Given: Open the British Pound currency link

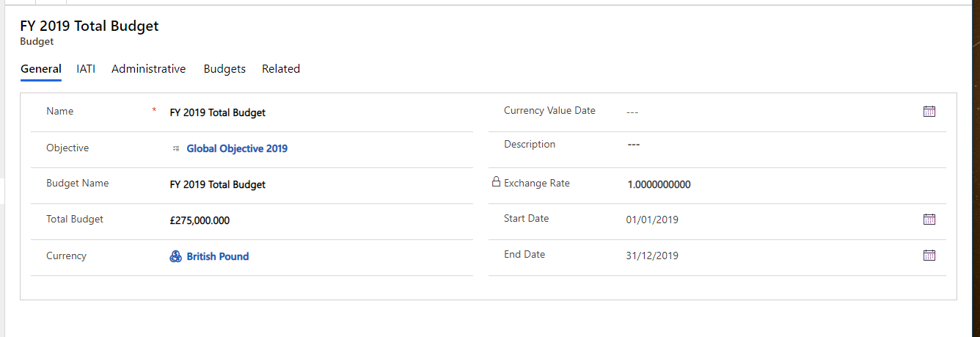Looking at the screenshot, I should coord(218,256).
